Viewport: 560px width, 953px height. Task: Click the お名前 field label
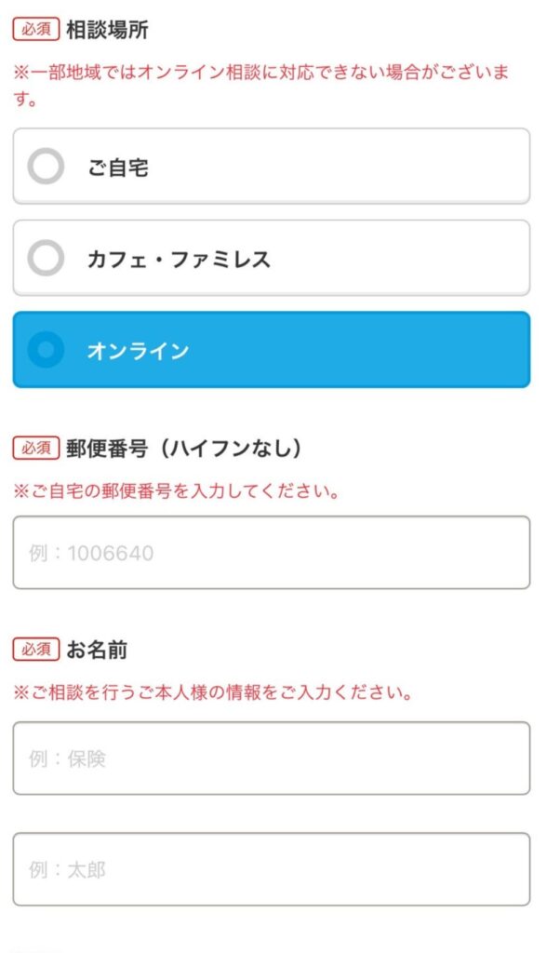[x=97, y=649]
